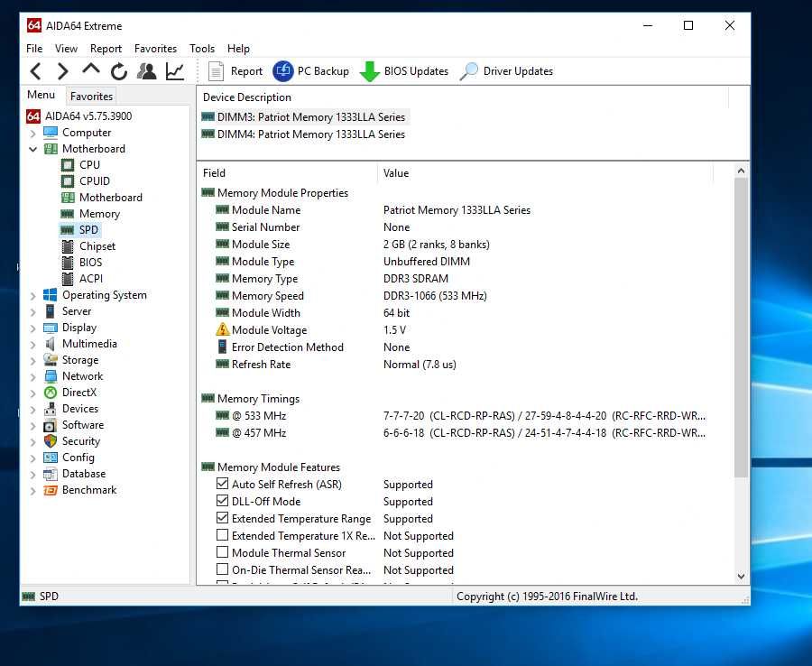
Task: Go back with the left arrow toolbar icon
Action: point(35,71)
